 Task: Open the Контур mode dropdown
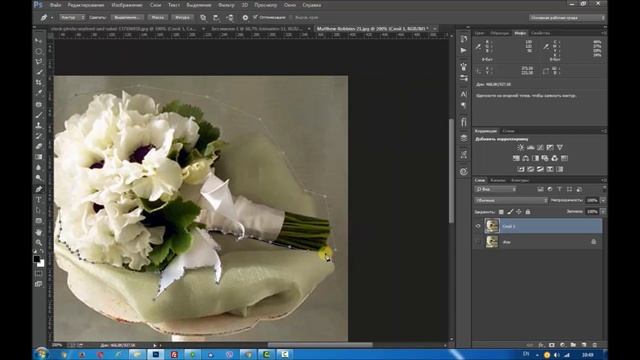[x=72, y=18]
